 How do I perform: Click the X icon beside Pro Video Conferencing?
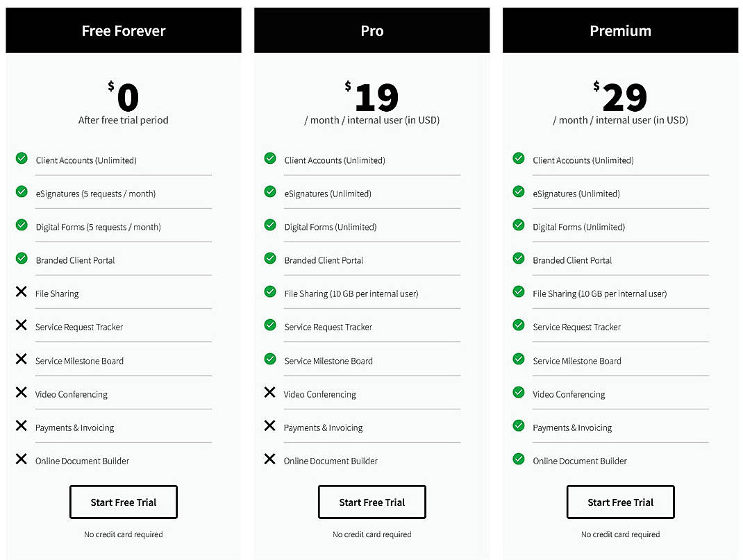[x=269, y=392]
